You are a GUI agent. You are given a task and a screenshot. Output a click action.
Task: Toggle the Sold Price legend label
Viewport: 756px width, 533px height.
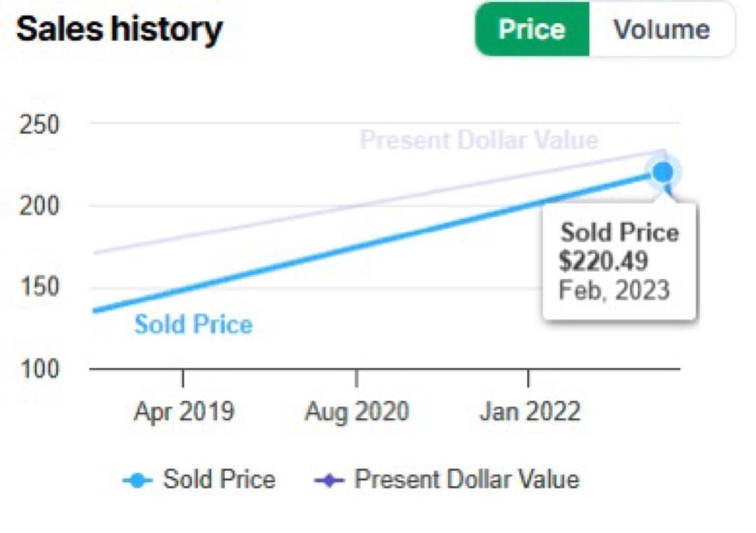click(219, 480)
